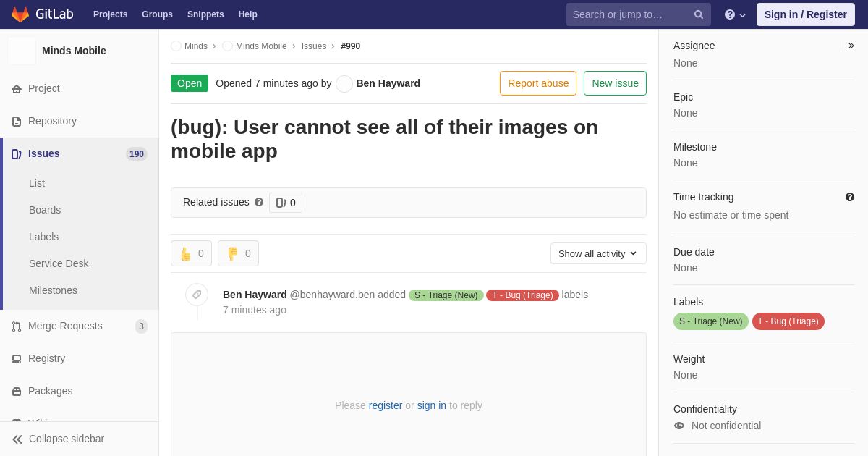Click breadcrumb issue number #990
This screenshot has width=868, height=456.
[351, 46]
